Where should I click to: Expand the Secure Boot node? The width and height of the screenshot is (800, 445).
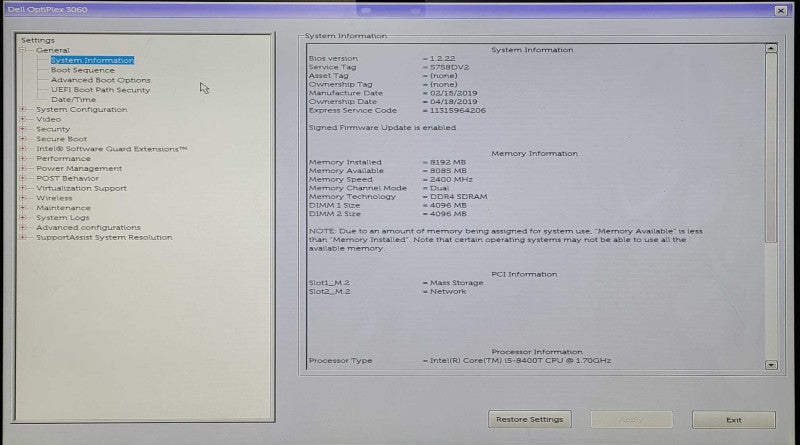[x=22, y=139]
